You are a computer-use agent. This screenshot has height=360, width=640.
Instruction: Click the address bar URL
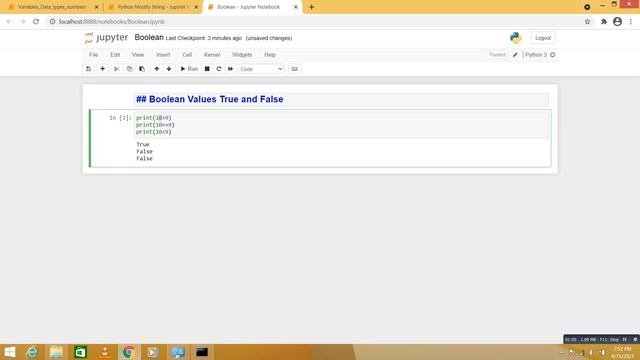112,22
